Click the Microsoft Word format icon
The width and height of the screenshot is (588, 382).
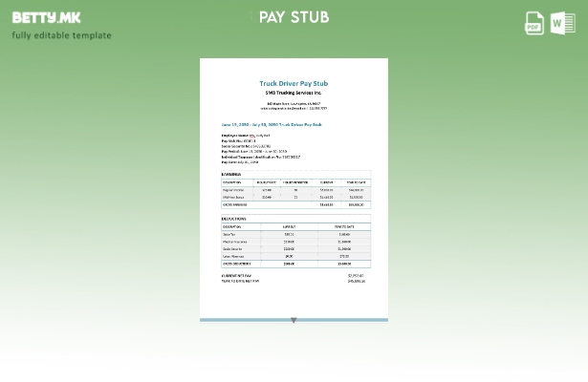[x=562, y=23]
